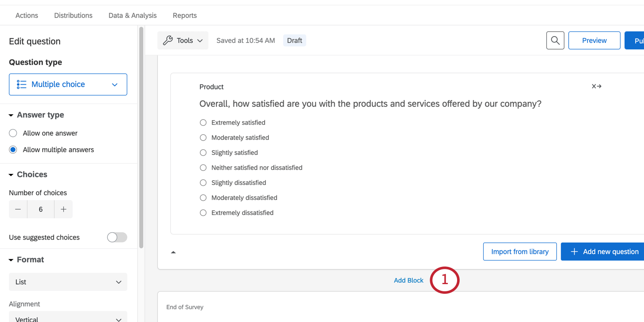This screenshot has width=644, height=322.
Task: Click the Preview button
Action: (594, 40)
